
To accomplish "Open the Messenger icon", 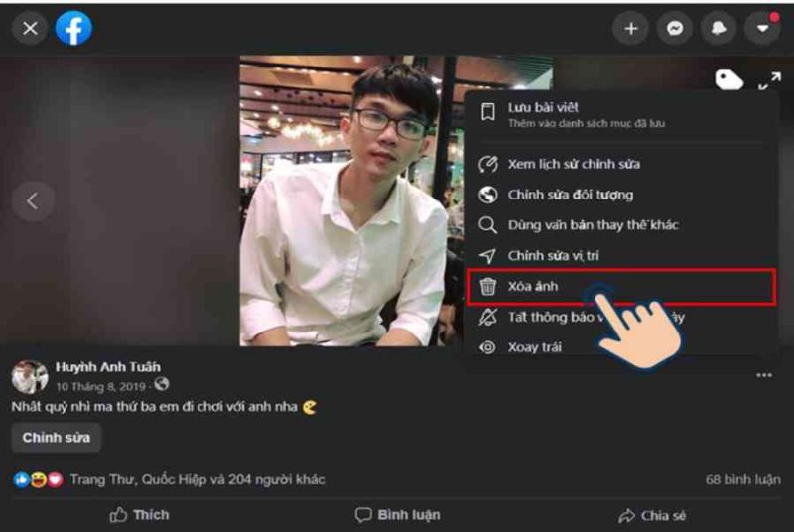I will (x=675, y=29).
